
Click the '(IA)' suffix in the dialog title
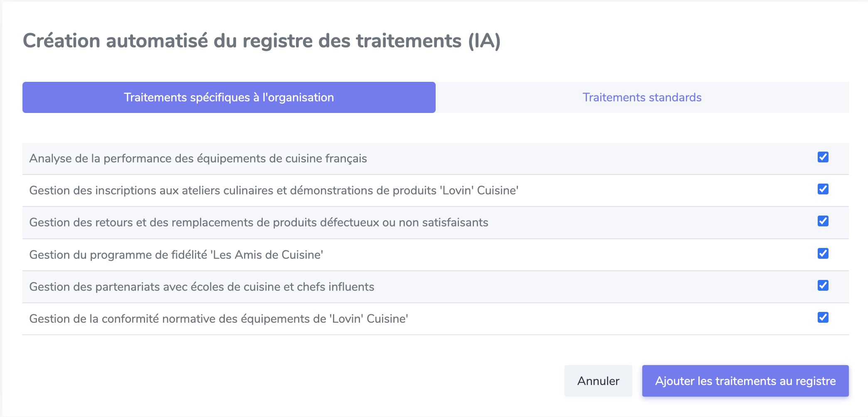coord(484,41)
